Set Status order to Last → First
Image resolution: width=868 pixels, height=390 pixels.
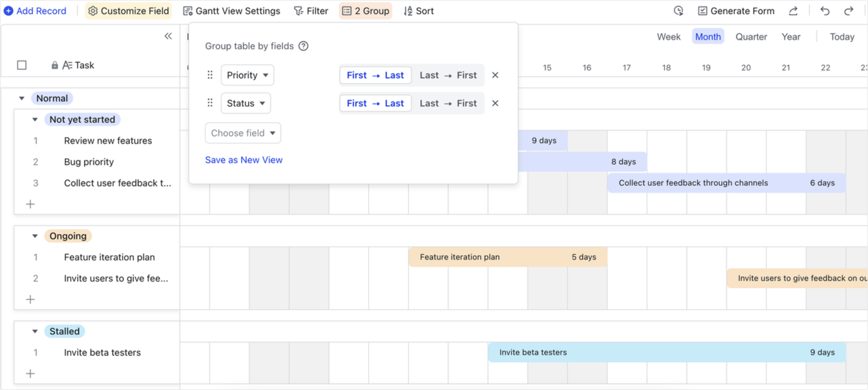pyautogui.click(x=448, y=103)
